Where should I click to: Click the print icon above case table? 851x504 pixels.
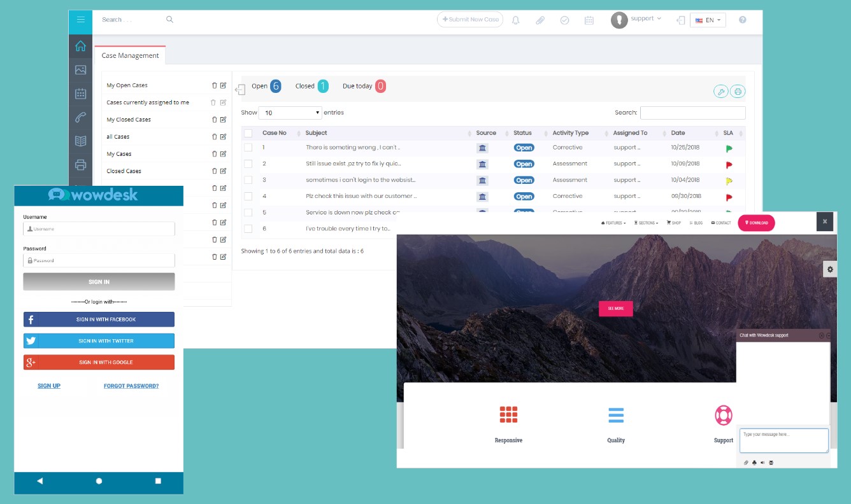738,92
